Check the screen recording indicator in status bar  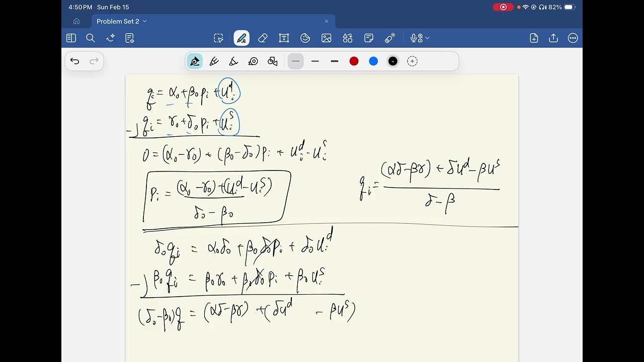pyautogui.click(x=503, y=7)
